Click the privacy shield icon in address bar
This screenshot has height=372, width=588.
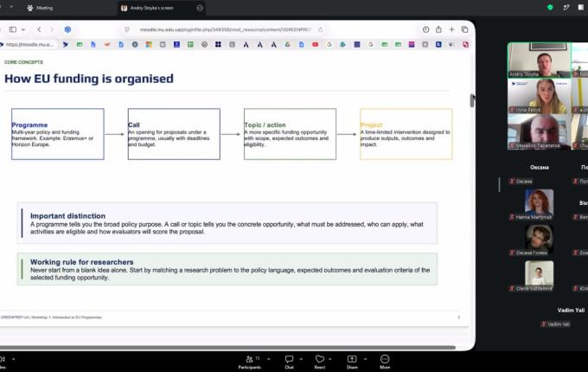(x=127, y=29)
